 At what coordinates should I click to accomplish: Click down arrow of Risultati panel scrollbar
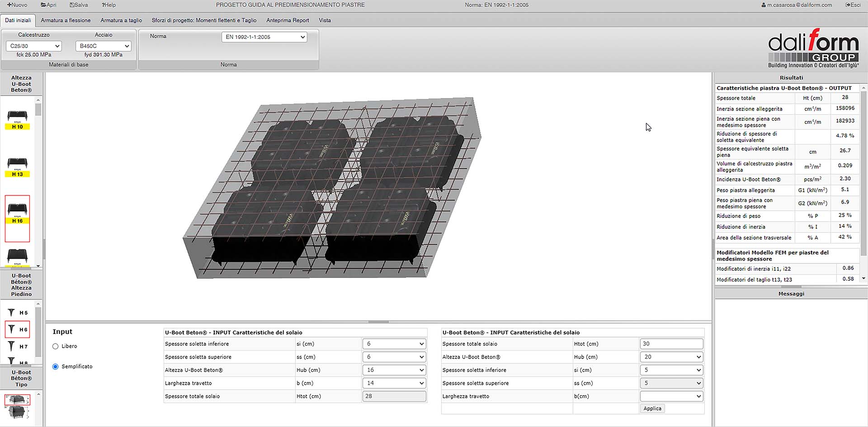864,278
